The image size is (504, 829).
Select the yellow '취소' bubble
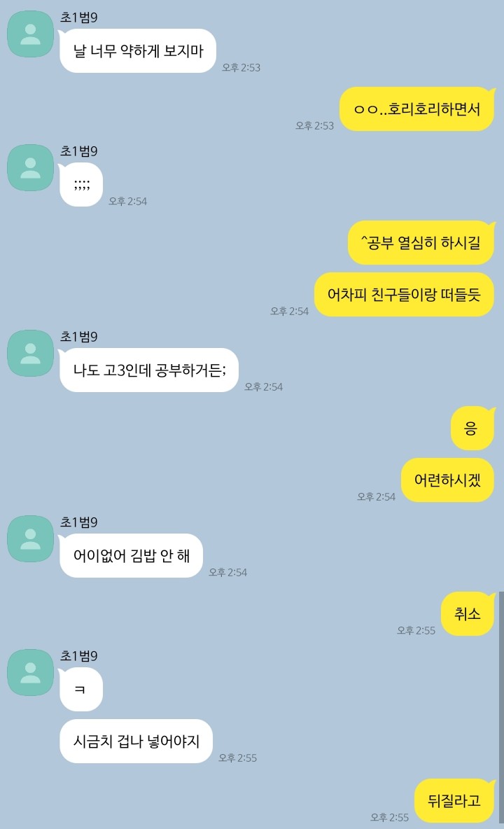[468, 614]
